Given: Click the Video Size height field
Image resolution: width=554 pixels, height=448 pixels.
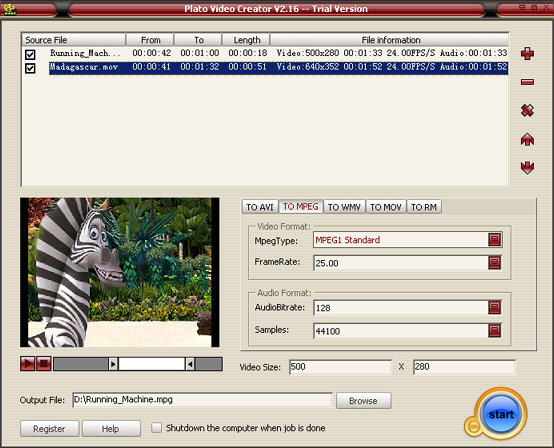Looking at the screenshot, I should coord(464,367).
